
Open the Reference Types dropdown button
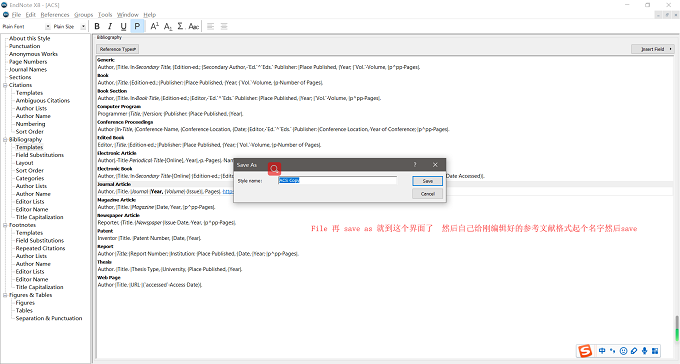coord(118,49)
